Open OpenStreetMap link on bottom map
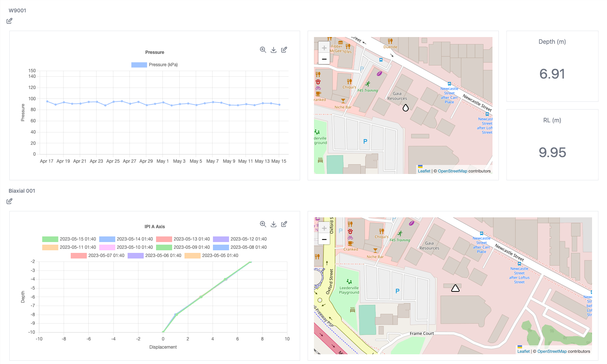The width and height of the screenshot is (607, 364). [x=552, y=351]
